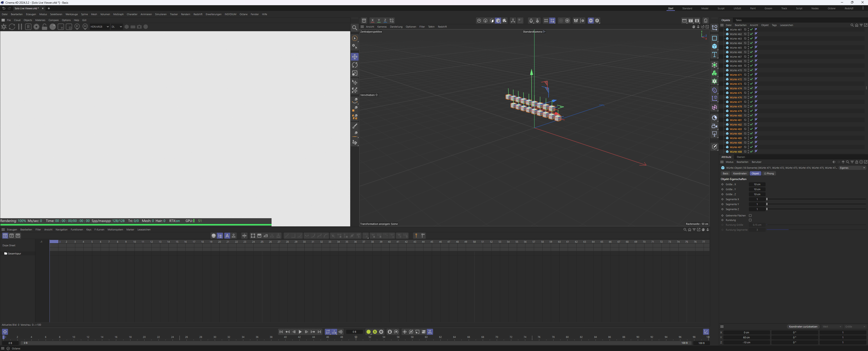Select the Rotate tool in left toolbar
The height and width of the screenshot is (351, 868).
click(x=355, y=65)
